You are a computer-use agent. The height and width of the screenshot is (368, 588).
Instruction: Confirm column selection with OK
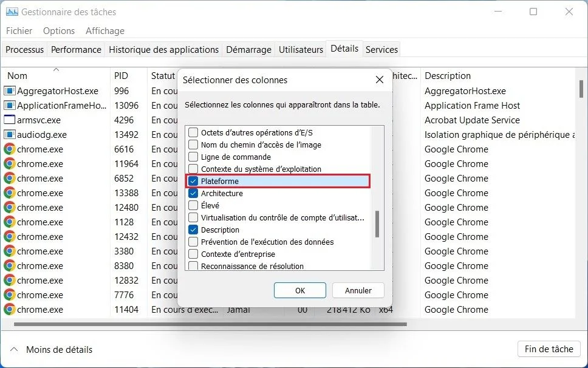pos(299,290)
